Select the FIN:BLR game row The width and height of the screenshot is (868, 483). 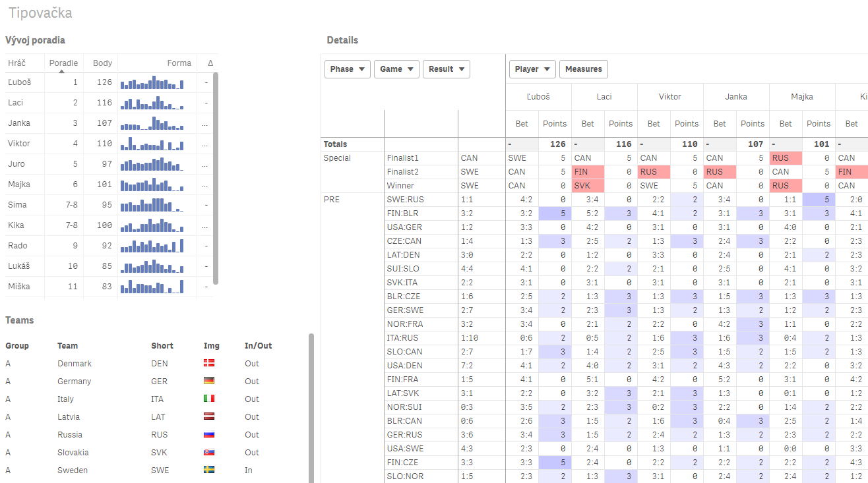[x=421, y=213]
